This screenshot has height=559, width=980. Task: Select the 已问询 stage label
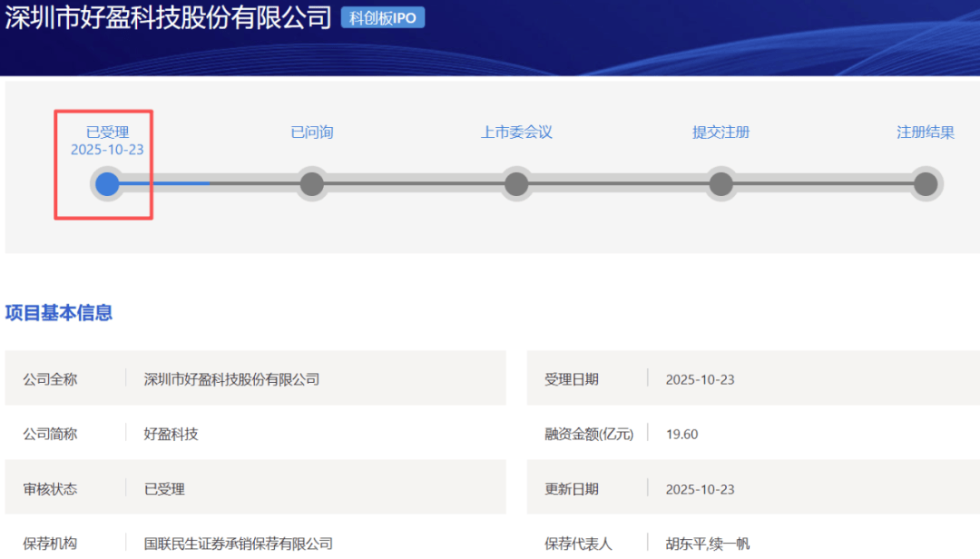click(312, 132)
